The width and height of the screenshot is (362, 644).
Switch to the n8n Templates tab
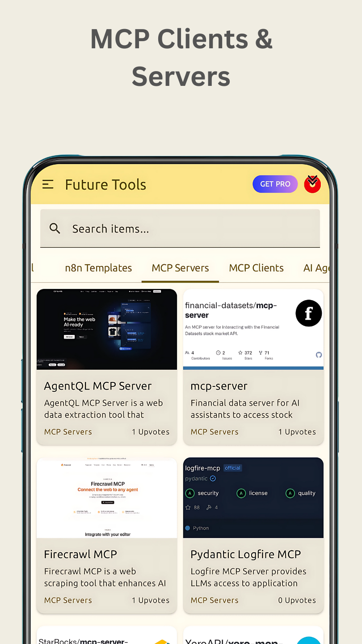click(98, 268)
